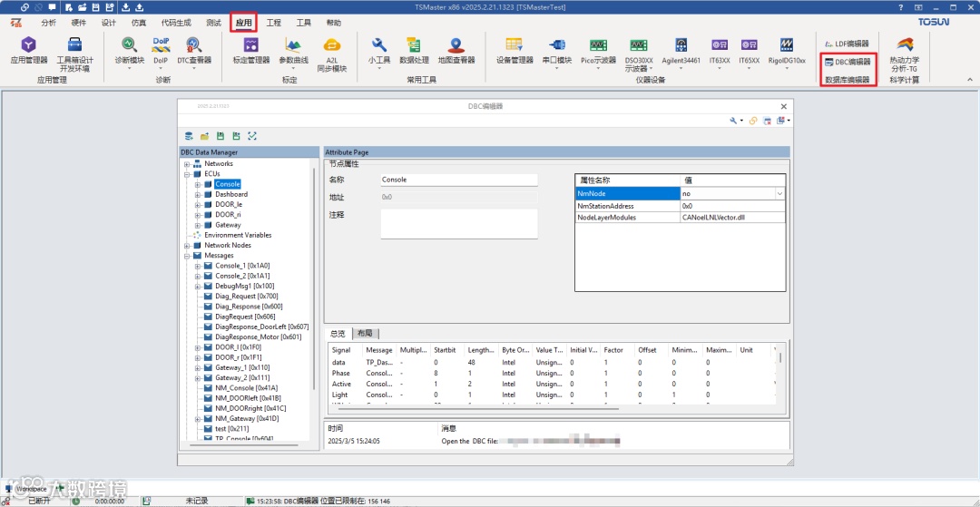Screen dimensions: 980x507
Task: Collapse the ribbon with the chevron arrow
Action: pos(970,79)
